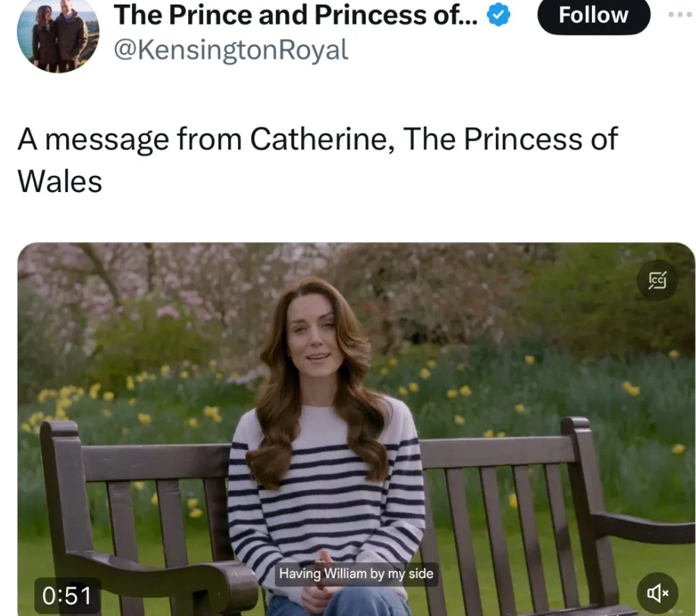Viewport: 696px width, 616px height.
Task: Click the 'Having William by my side' subtitle
Action: click(356, 574)
